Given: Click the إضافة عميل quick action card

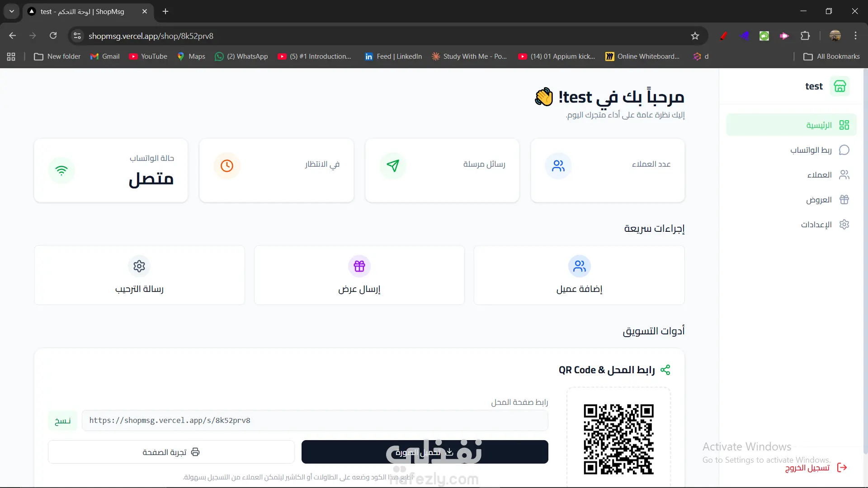Looking at the screenshot, I should (579, 275).
